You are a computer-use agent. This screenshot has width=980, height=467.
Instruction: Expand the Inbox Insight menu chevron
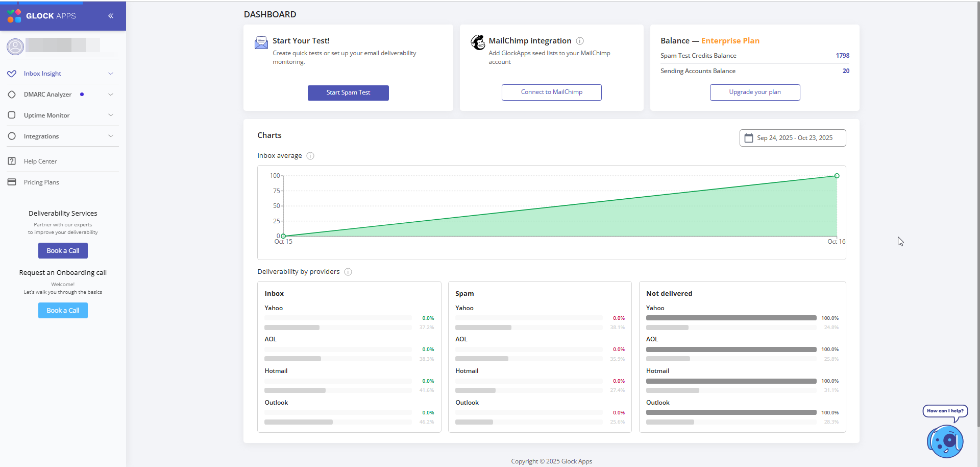pos(111,74)
